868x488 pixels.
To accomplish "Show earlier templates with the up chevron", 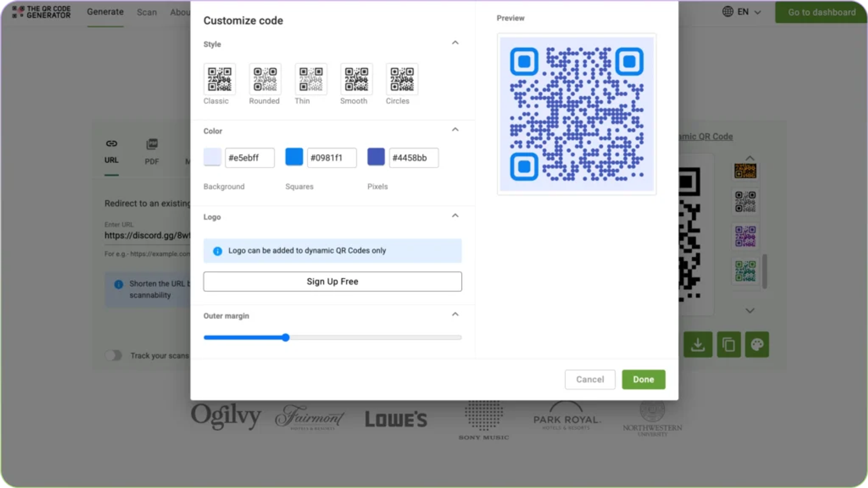I will point(750,158).
